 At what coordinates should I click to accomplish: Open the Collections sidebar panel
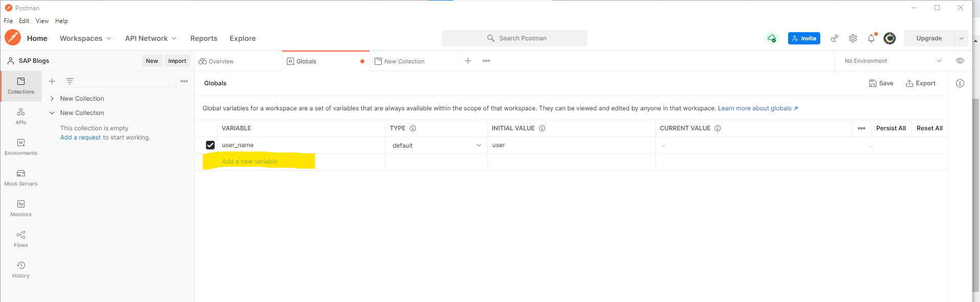click(21, 86)
